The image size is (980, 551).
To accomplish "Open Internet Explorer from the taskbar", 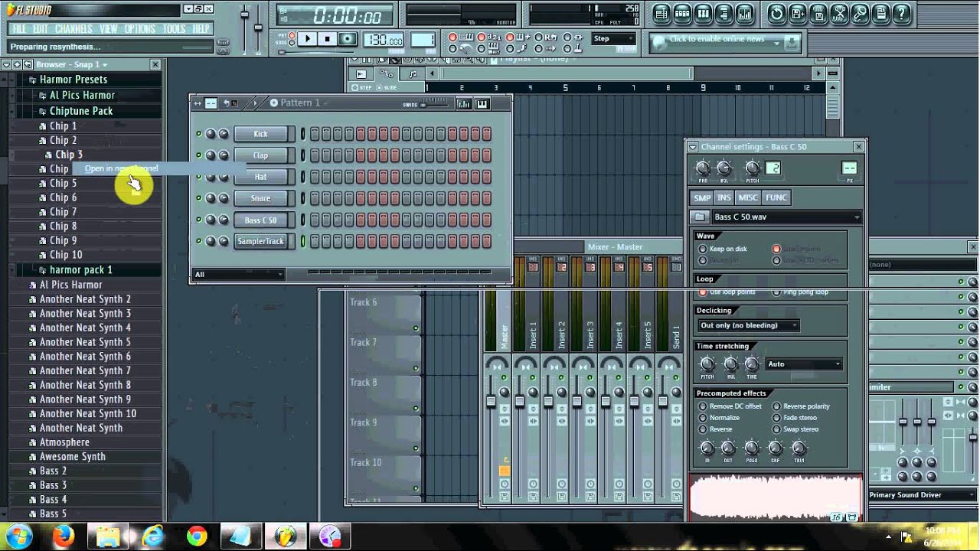I will pyautogui.click(x=152, y=536).
